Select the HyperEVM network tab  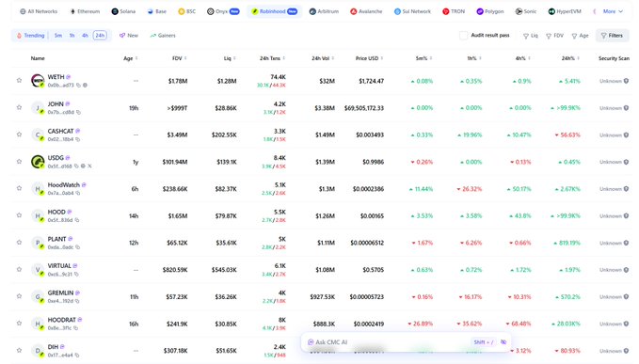pyautogui.click(x=565, y=11)
